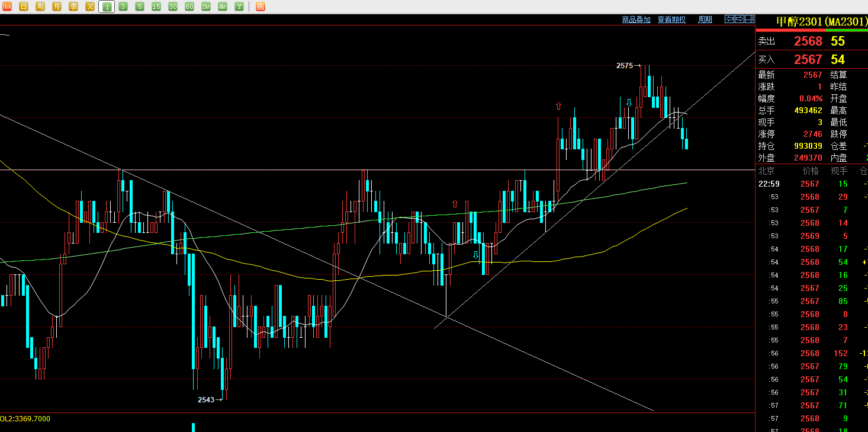
Task: Select the 3-minute period button
Action: click(123, 7)
